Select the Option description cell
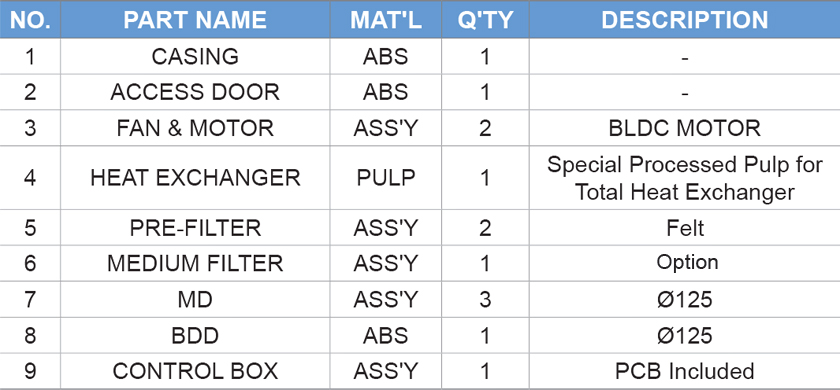The height and width of the screenshot is (390, 840). [685, 262]
